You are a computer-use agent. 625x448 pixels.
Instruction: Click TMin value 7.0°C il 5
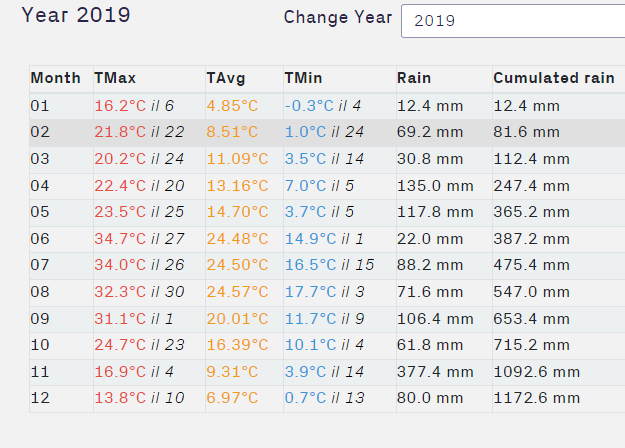(320, 186)
